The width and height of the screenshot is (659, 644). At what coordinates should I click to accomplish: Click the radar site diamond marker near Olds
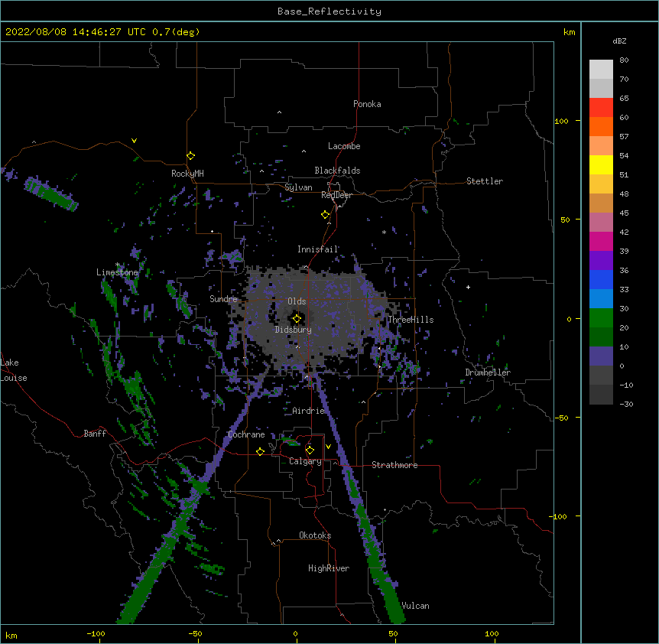click(297, 319)
